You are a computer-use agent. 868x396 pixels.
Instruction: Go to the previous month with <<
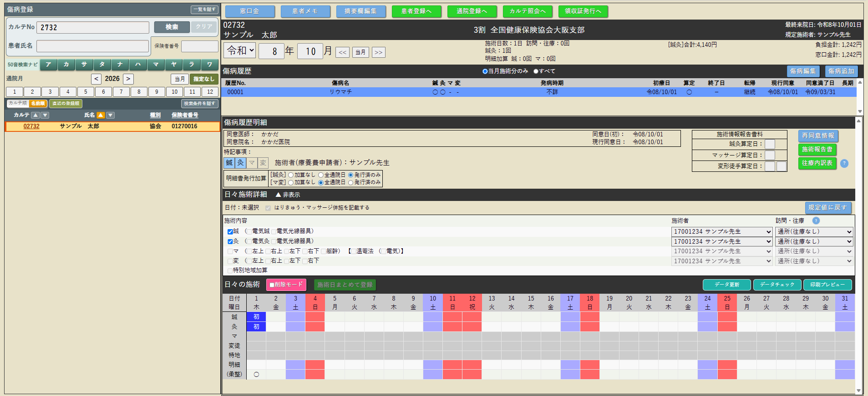click(x=343, y=52)
